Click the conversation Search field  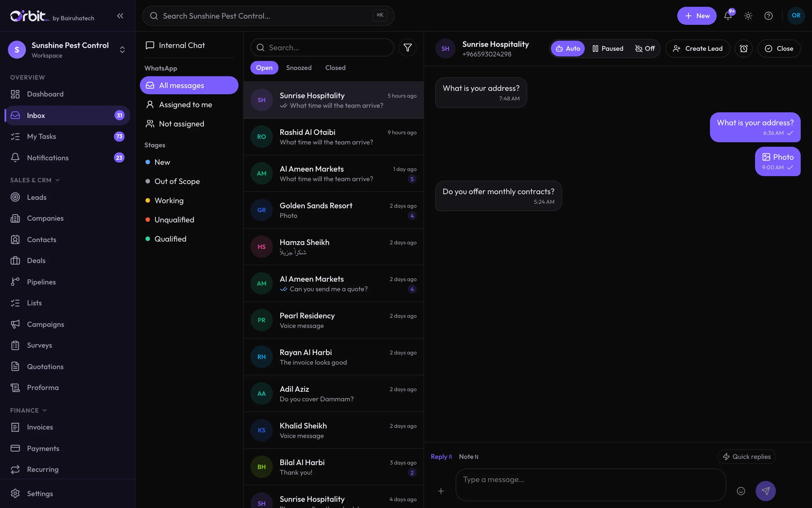point(322,48)
